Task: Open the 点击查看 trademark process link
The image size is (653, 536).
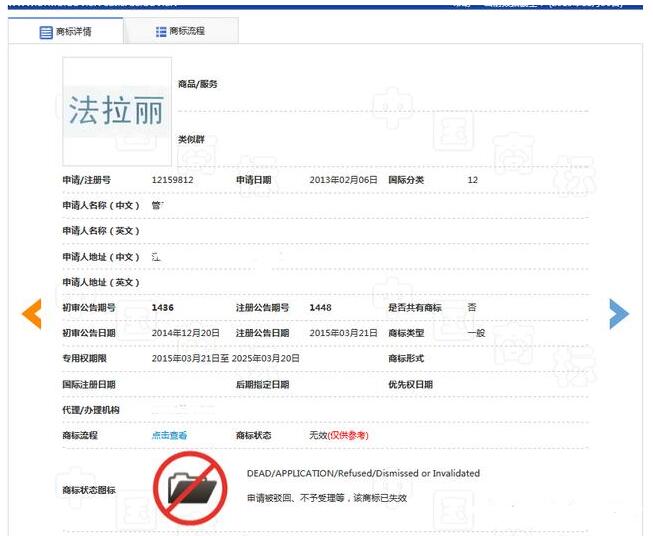Action: tap(169, 436)
